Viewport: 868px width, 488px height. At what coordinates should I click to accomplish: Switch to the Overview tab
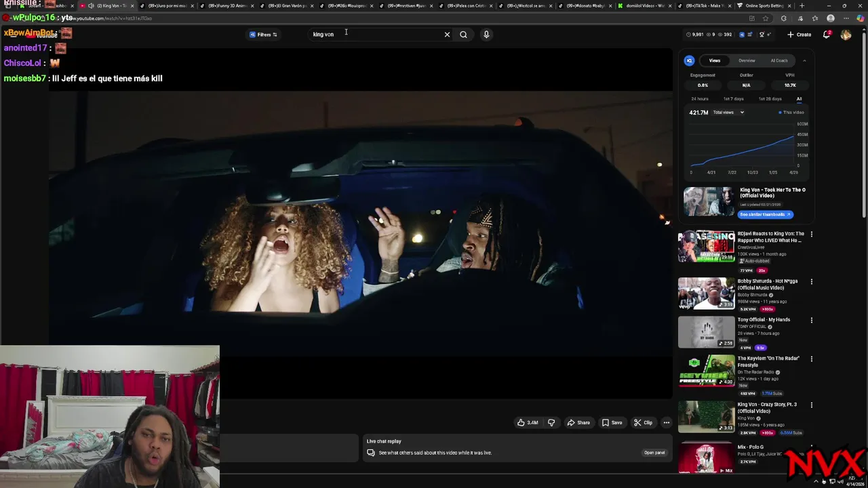tap(747, 60)
